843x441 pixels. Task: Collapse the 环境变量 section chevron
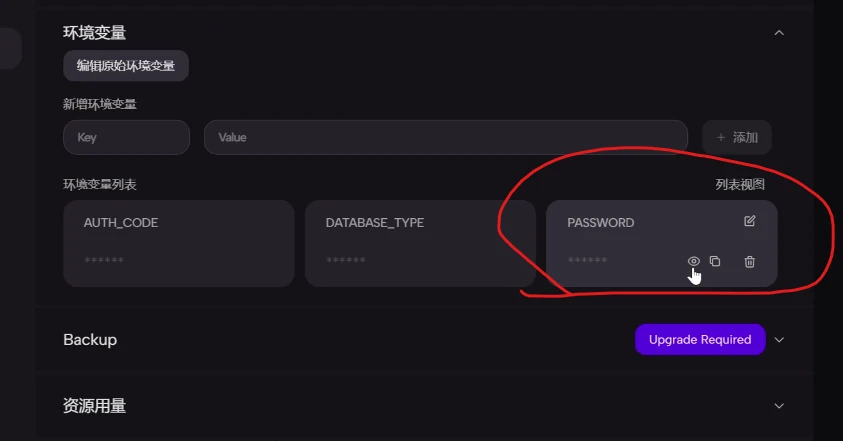[x=779, y=33]
